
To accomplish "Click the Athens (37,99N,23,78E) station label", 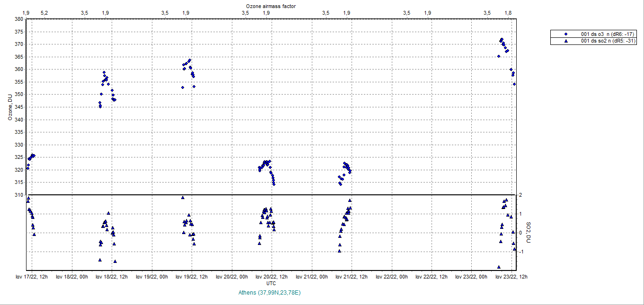I will [270, 293].
